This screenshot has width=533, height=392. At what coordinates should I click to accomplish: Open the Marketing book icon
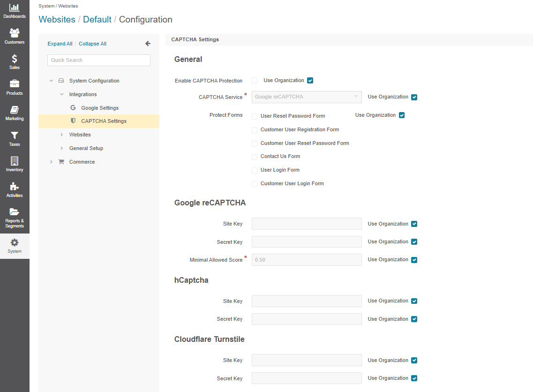click(15, 110)
